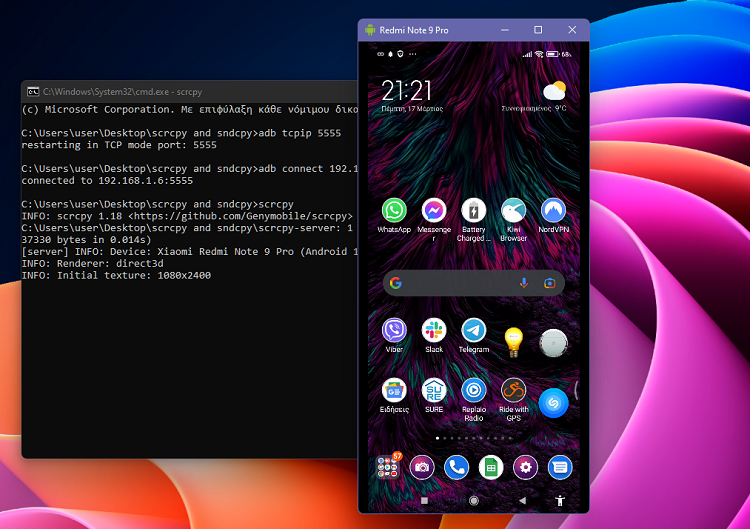Tap the Android recent apps square button
The height and width of the screenshot is (529, 750).
coord(424,500)
